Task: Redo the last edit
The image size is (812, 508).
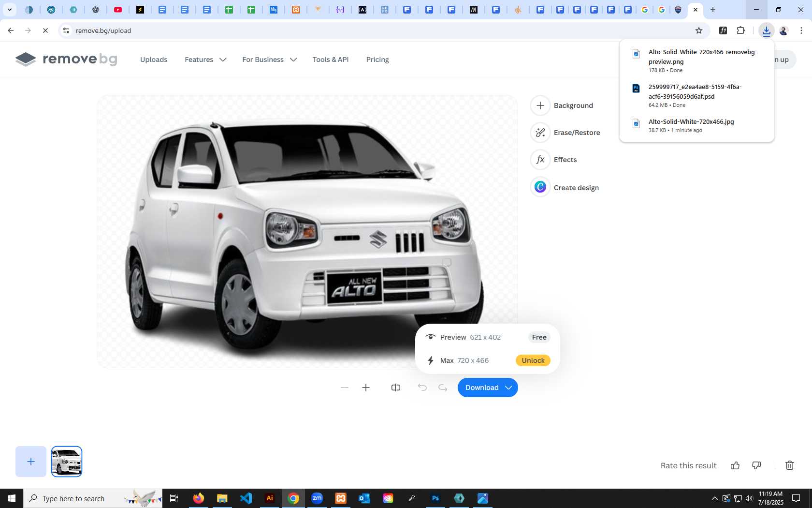Action: (443, 388)
